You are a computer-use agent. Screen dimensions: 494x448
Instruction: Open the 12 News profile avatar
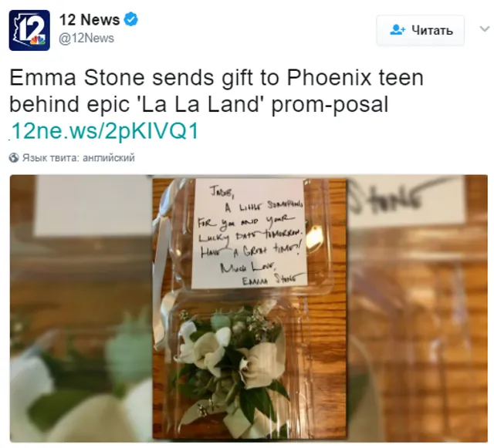click(29, 30)
